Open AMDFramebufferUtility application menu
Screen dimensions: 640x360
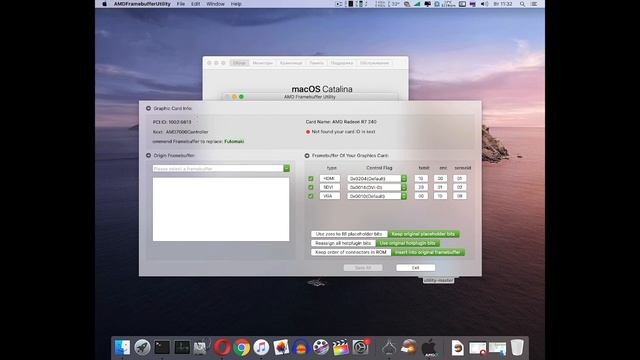(142, 4)
